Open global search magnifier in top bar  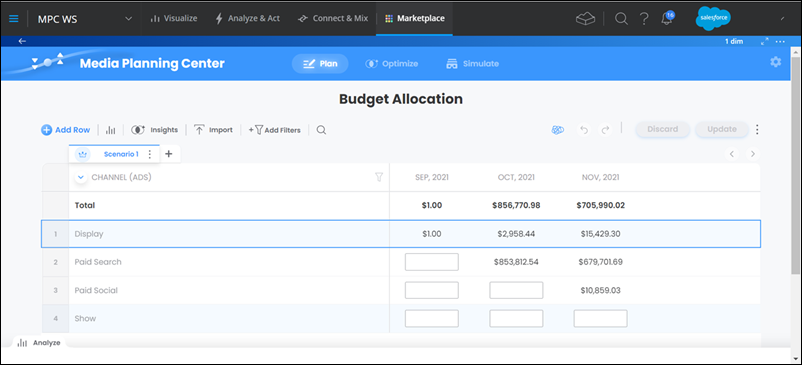click(x=621, y=19)
